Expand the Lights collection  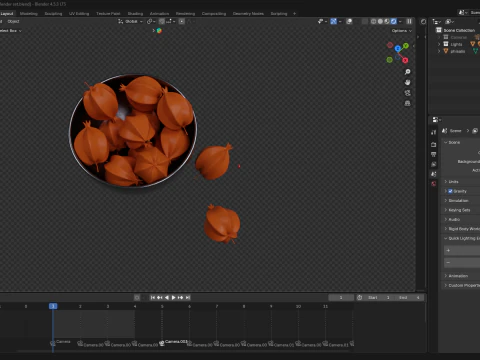[439, 44]
